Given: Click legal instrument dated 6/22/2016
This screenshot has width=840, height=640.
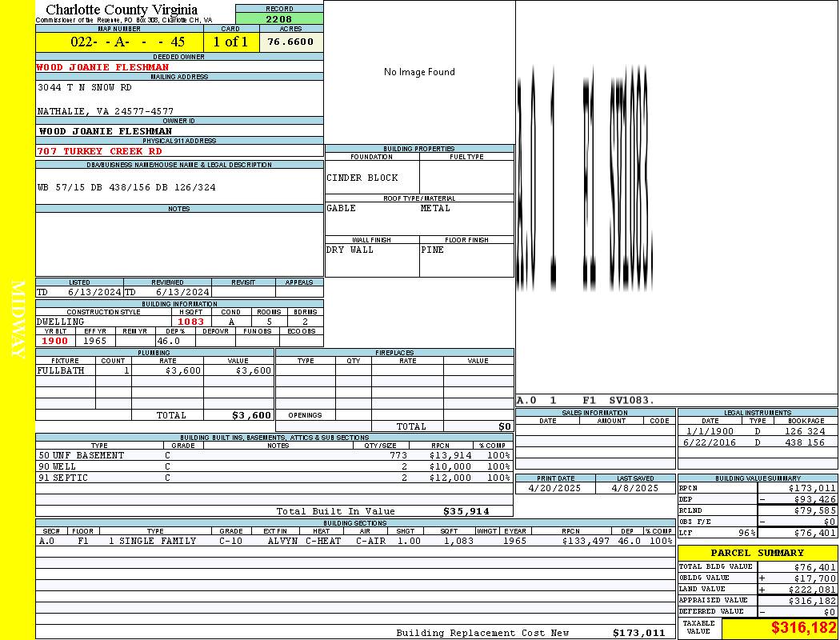Looking at the screenshot, I should click(708, 442).
